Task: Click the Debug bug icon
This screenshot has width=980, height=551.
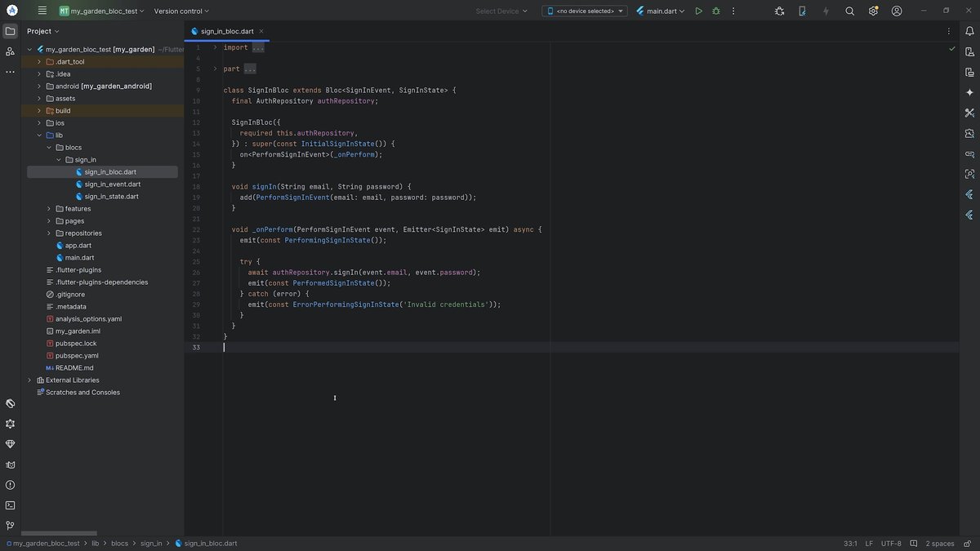Action: pyautogui.click(x=716, y=11)
